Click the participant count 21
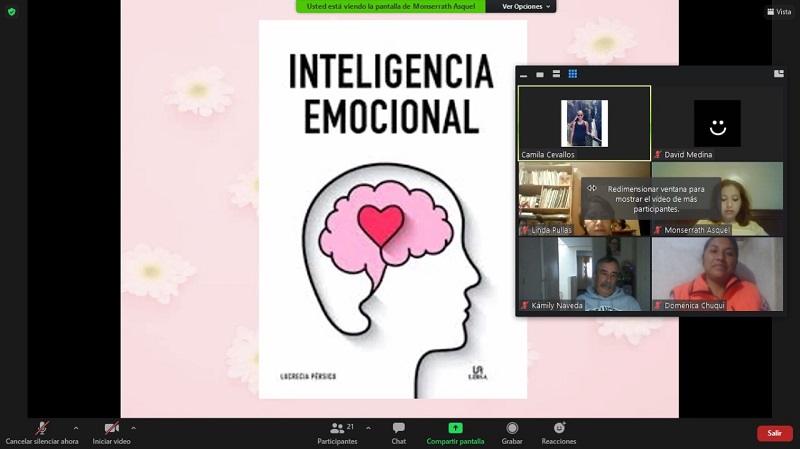800x449 pixels. (x=351, y=427)
